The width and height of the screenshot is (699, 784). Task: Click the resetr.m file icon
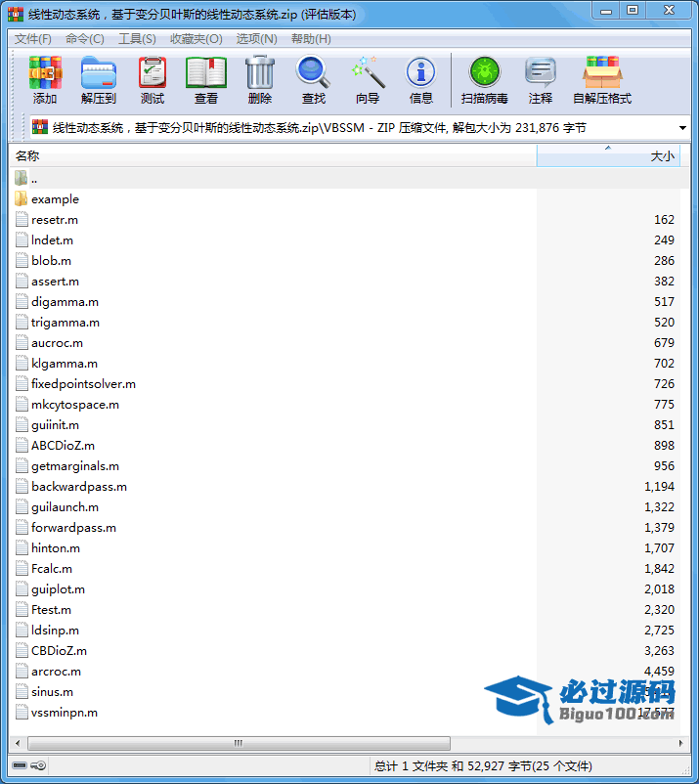click(x=22, y=219)
